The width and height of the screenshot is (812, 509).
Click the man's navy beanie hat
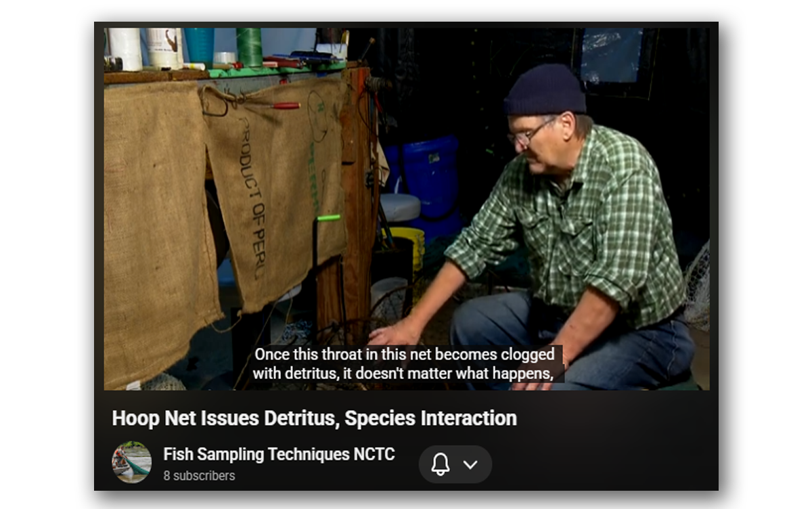click(544, 89)
